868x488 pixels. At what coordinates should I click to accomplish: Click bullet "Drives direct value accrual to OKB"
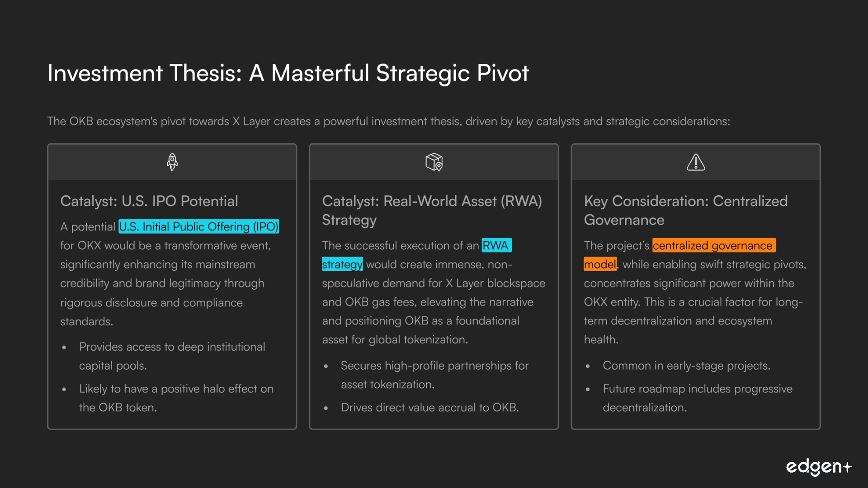click(429, 408)
